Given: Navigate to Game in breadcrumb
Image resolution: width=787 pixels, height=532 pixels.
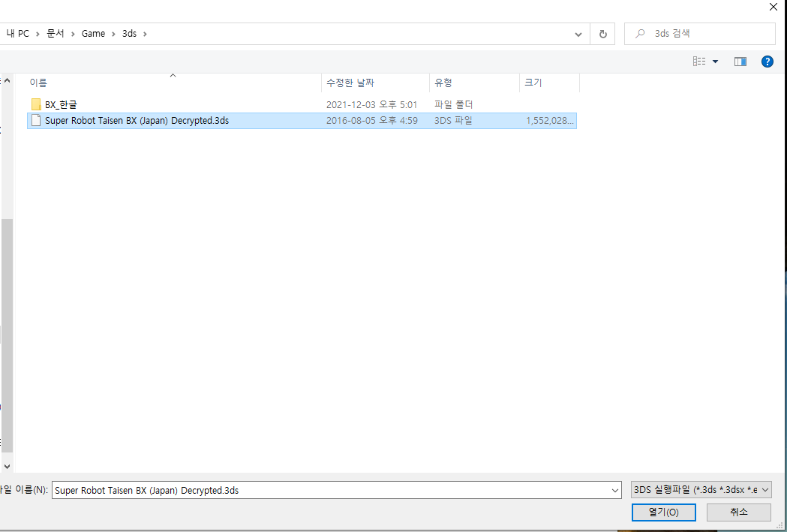Looking at the screenshot, I should coord(93,34).
